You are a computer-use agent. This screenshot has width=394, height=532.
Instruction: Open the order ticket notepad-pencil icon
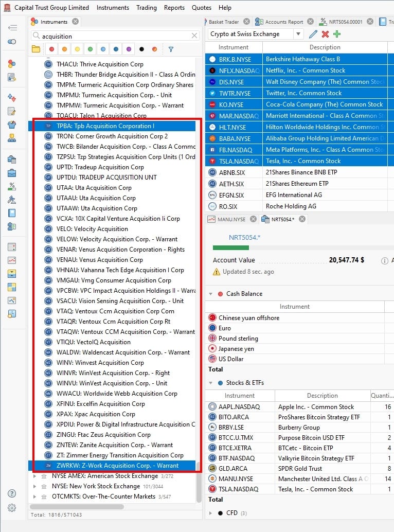click(11, 111)
